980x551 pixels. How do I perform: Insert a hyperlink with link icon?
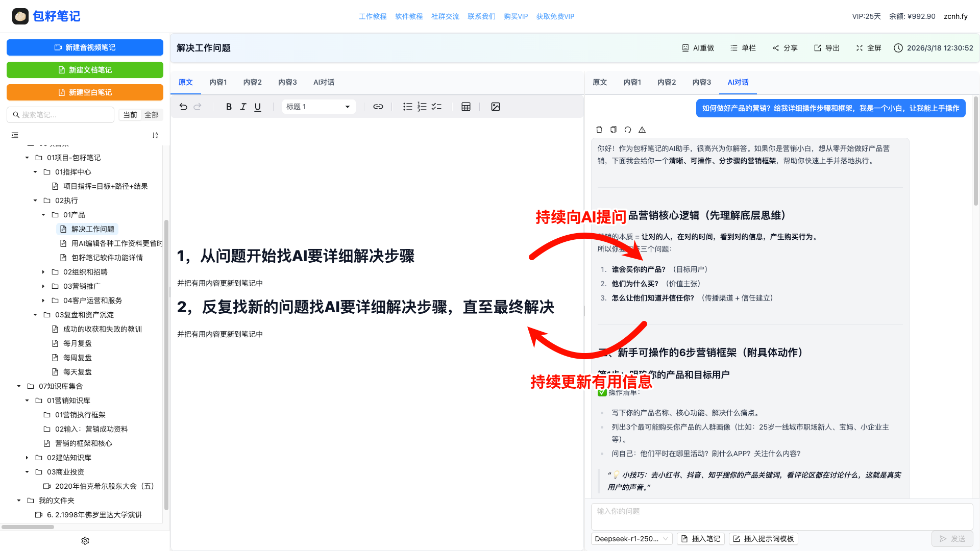378,107
